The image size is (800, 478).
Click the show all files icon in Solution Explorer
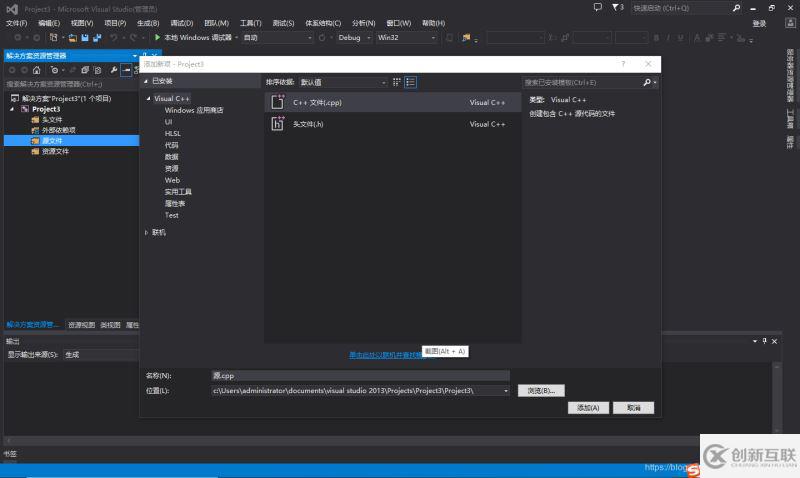tap(97, 70)
